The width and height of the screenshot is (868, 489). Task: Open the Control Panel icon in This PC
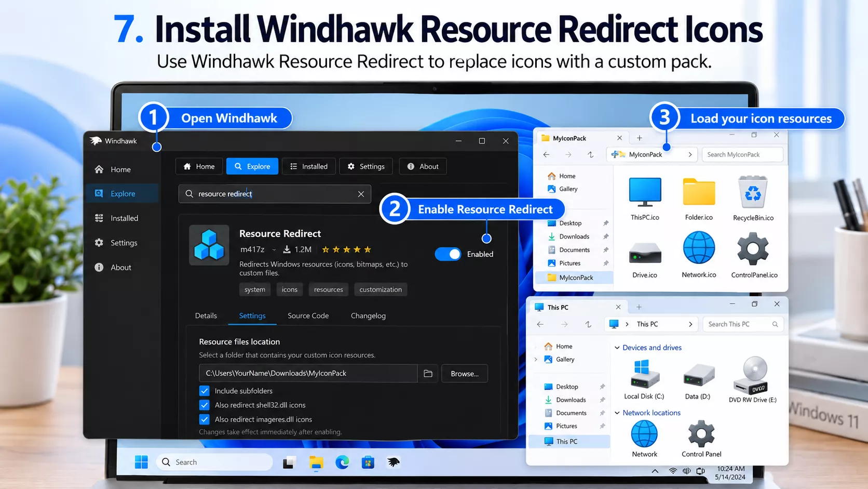(701, 434)
